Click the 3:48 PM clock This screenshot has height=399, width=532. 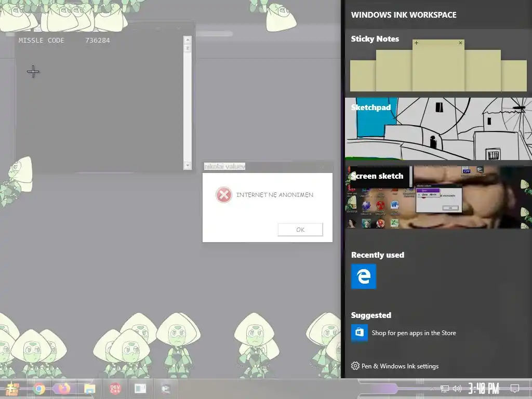(x=484, y=389)
